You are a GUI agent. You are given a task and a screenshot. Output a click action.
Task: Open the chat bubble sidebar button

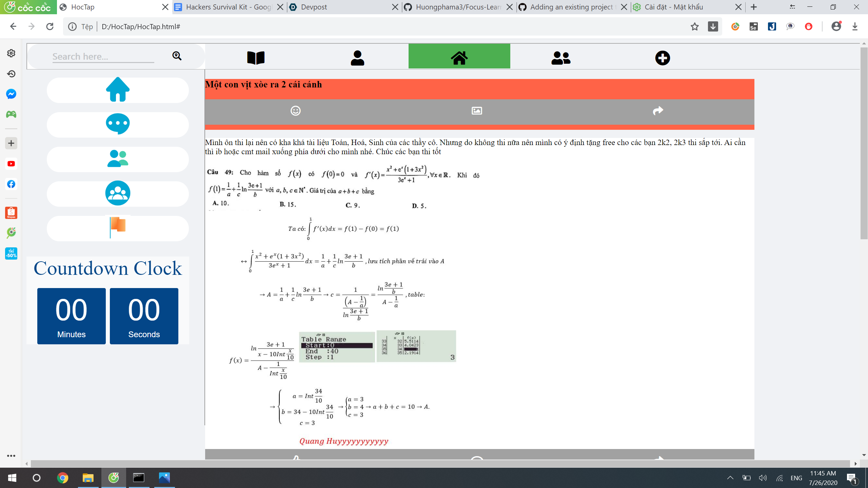[x=118, y=124]
